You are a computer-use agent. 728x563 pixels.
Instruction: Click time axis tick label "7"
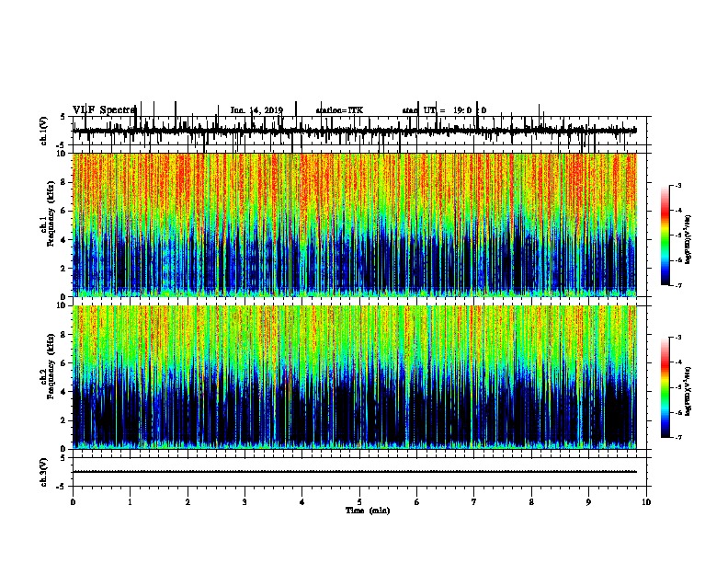pos(474,502)
